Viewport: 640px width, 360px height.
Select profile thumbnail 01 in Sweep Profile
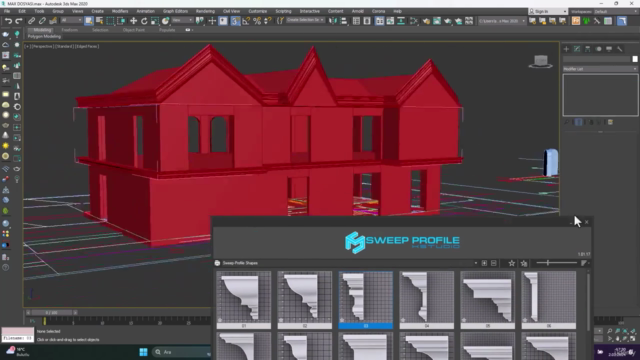pos(244,300)
